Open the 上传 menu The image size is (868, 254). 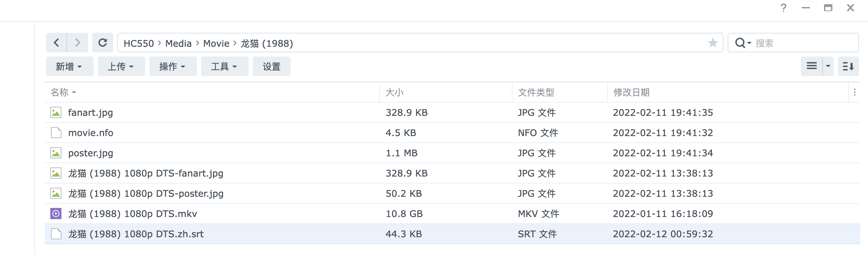[x=121, y=66]
